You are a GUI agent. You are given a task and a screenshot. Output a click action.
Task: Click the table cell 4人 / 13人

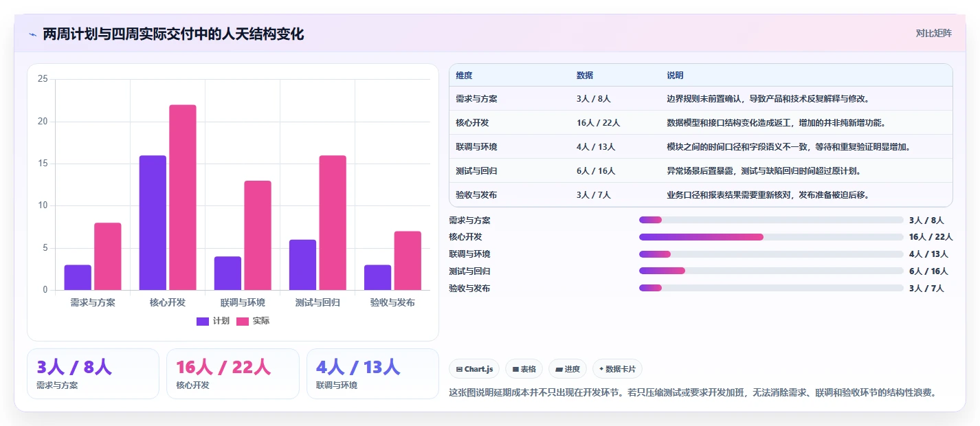[596, 147]
